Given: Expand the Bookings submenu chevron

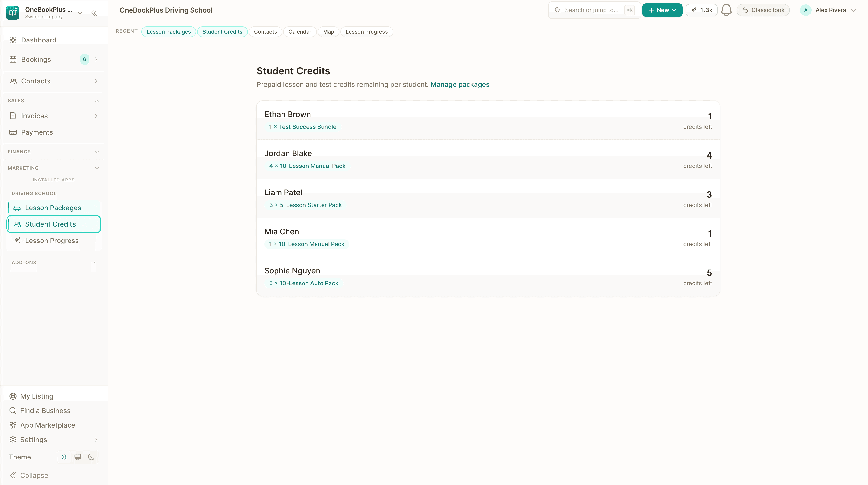Looking at the screenshot, I should click(96, 59).
